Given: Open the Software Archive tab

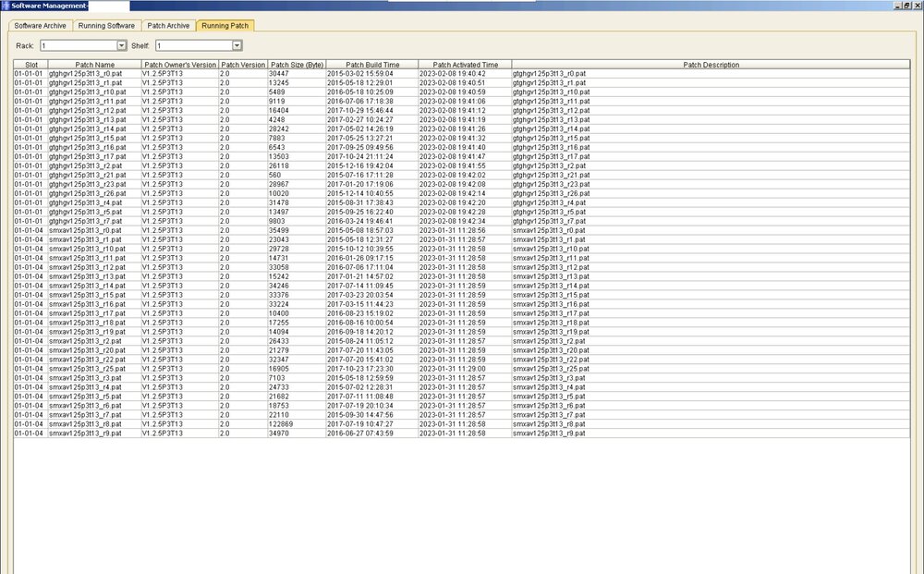Looking at the screenshot, I should click(x=42, y=26).
